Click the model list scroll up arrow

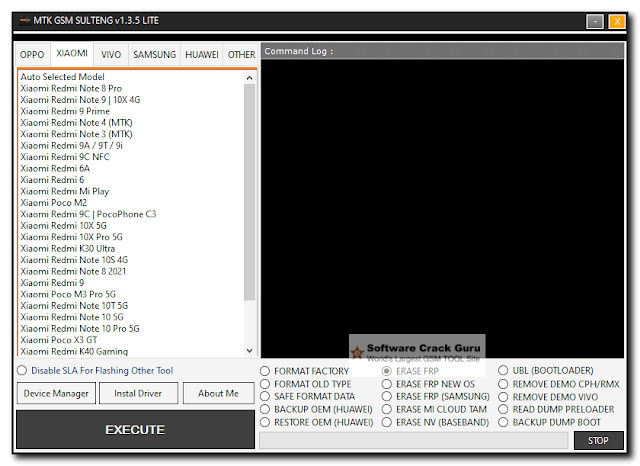point(250,78)
